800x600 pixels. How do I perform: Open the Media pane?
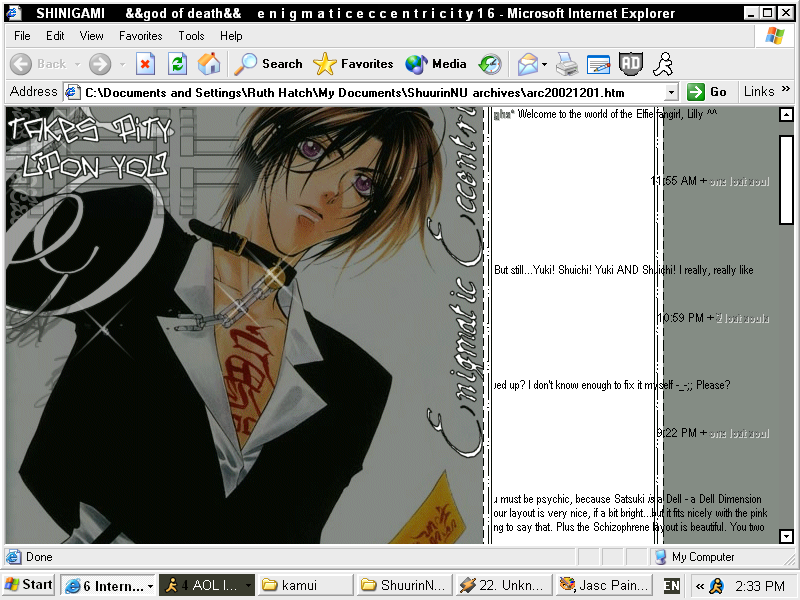436,64
